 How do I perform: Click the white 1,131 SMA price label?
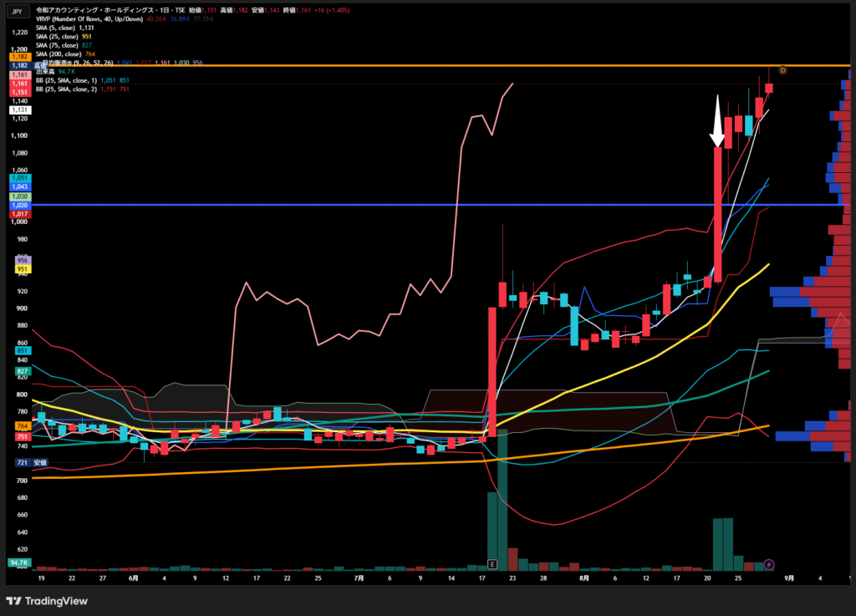20,109
